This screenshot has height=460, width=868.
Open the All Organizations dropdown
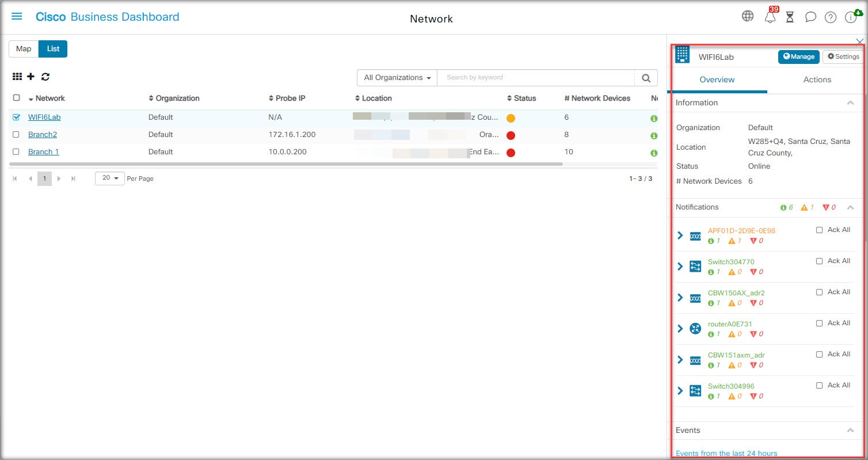(397, 78)
